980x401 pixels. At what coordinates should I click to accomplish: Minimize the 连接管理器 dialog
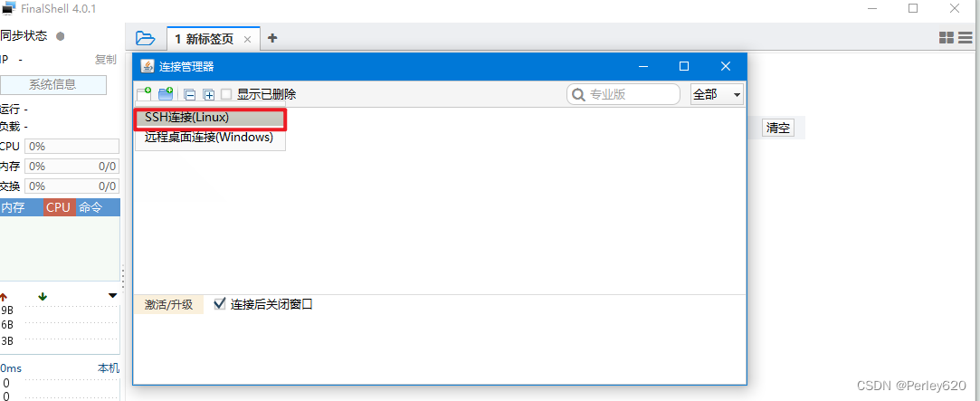642,66
